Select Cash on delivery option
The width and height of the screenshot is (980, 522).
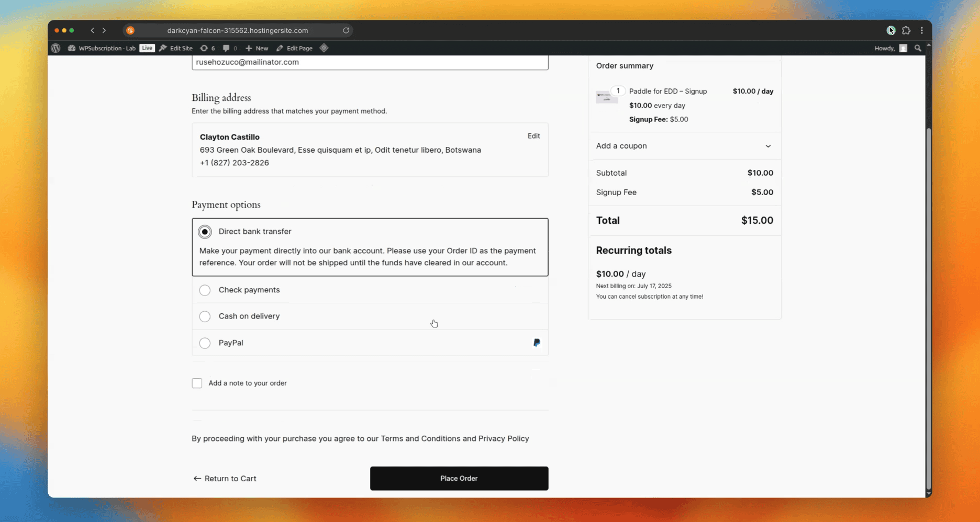[205, 316]
